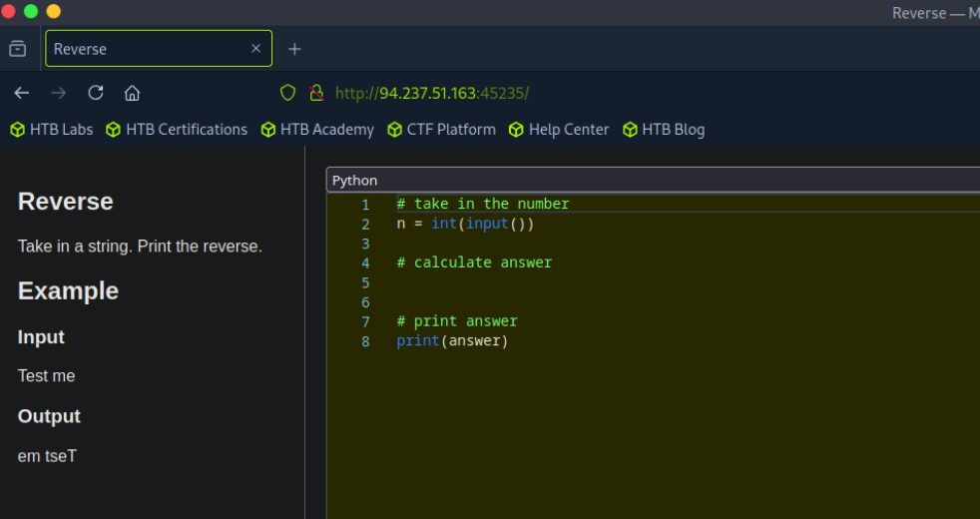This screenshot has height=519, width=980.
Task: Open the HTB Academy bookmark
Action: (317, 130)
